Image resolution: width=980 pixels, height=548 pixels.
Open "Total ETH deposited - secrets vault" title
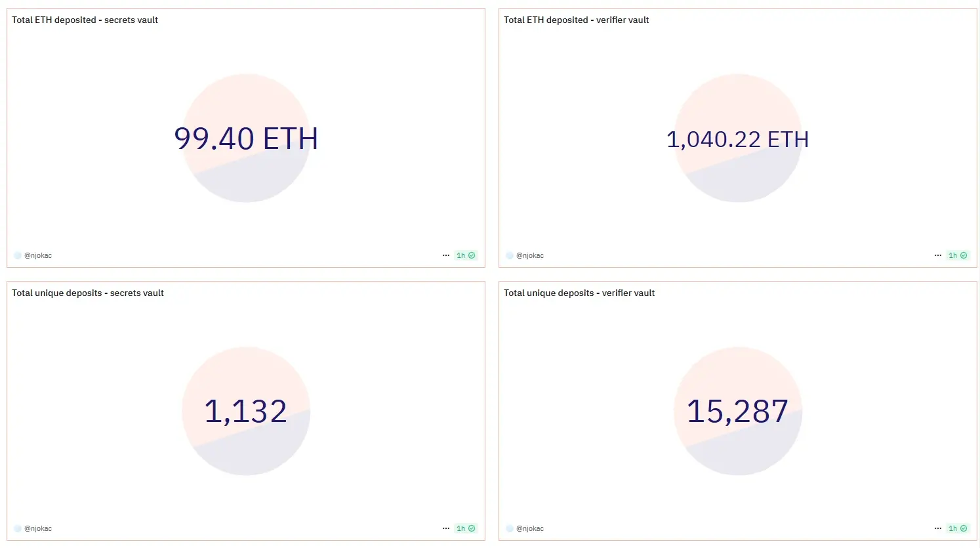point(85,20)
